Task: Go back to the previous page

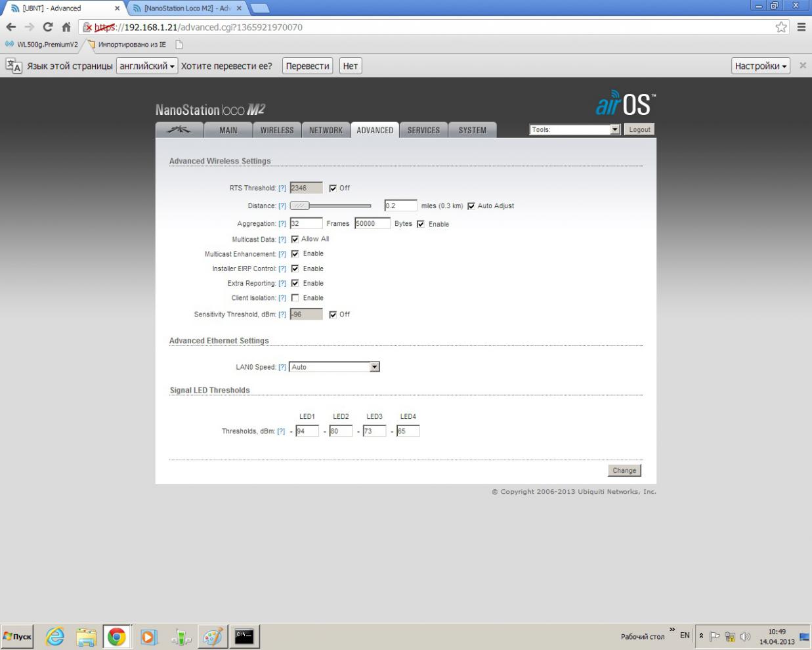Action: (x=11, y=27)
